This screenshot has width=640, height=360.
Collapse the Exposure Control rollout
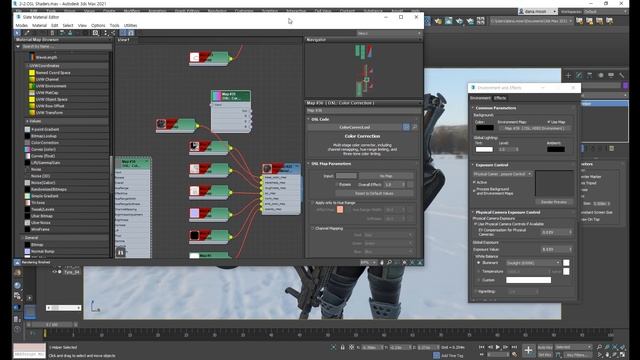(473, 165)
